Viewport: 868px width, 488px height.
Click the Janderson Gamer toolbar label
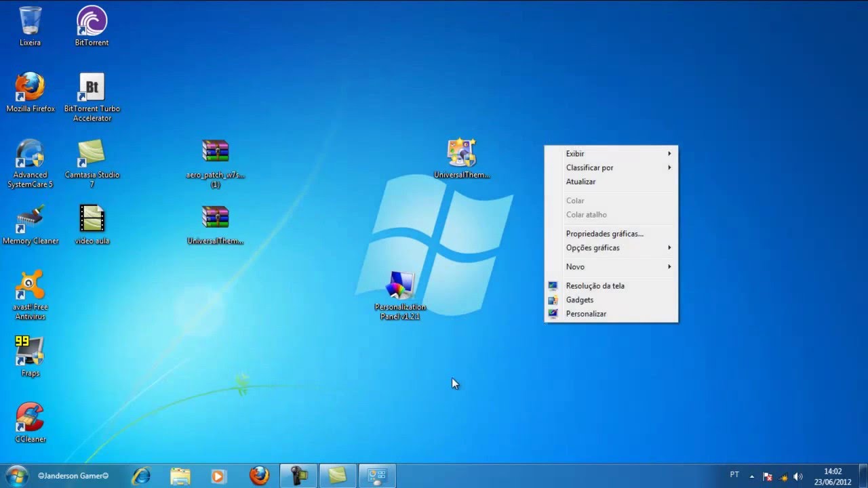pyautogui.click(x=73, y=476)
